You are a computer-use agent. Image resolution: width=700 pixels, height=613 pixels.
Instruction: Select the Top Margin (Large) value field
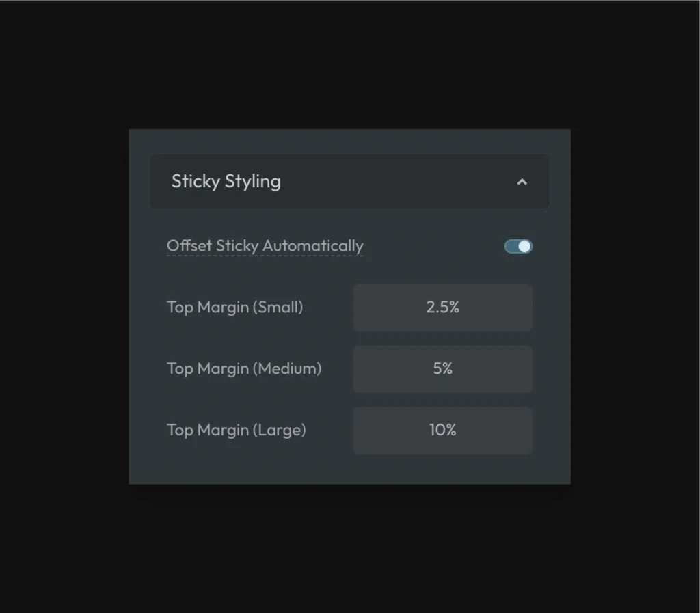[x=442, y=430]
